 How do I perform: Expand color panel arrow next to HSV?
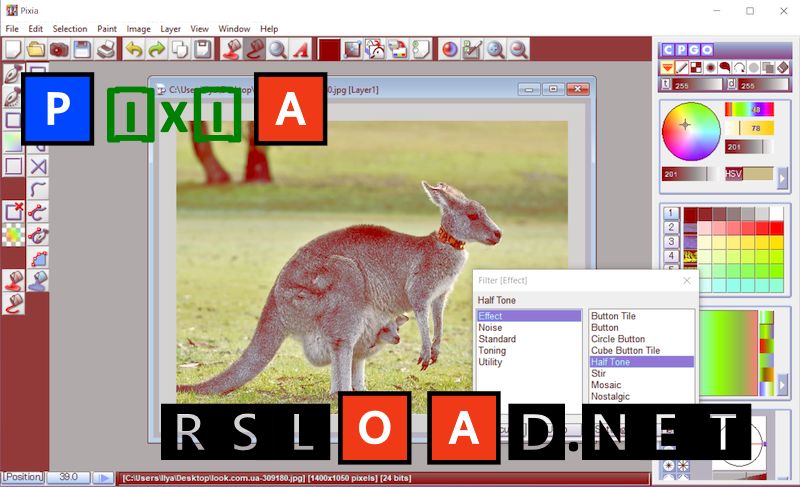coord(782,178)
